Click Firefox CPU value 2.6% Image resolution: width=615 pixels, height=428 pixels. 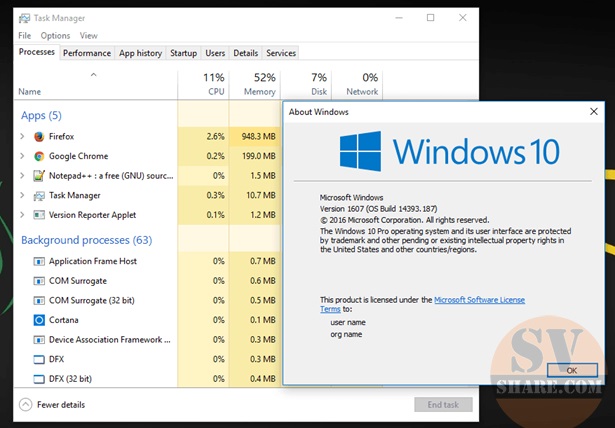click(215, 137)
